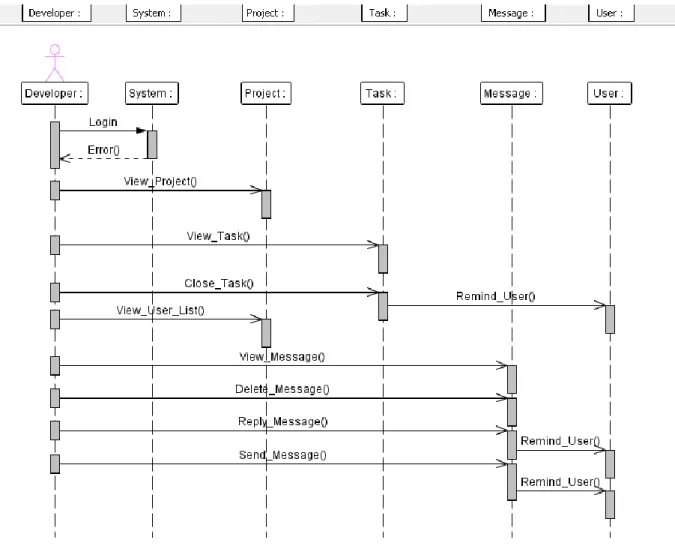This screenshot has height=546, width=675.
Task: Click Message activation bar receiving Delete_Message()
Action: pyautogui.click(x=512, y=412)
